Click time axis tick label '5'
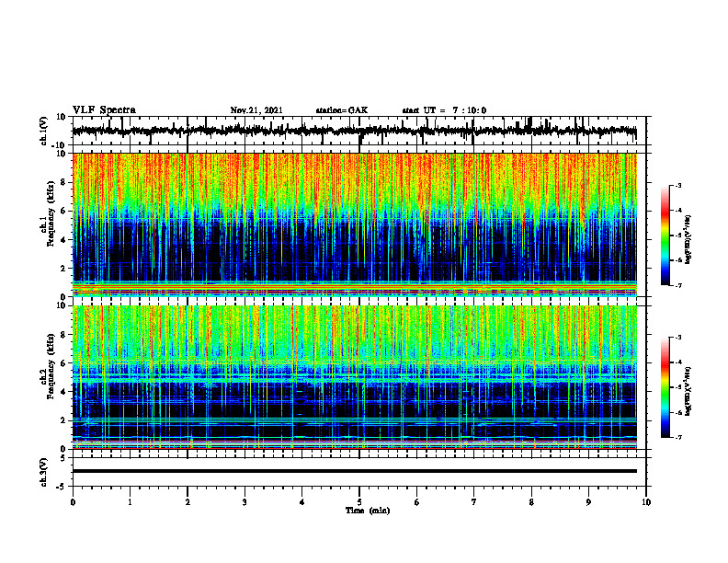 pyautogui.click(x=359, y=502)
